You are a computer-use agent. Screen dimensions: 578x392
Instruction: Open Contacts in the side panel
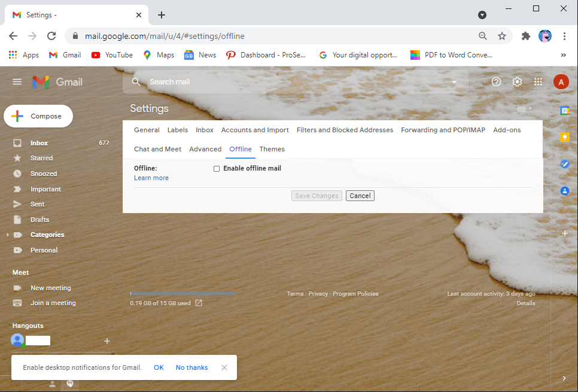(x=565, y=190)
